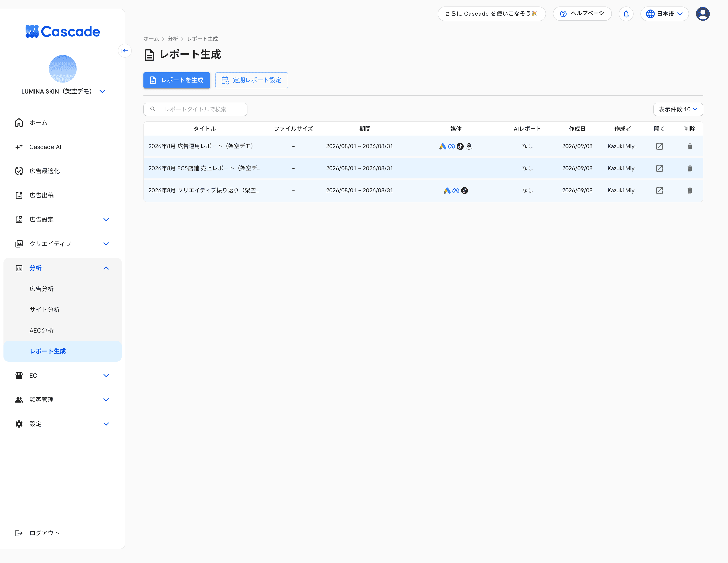Viewport: 728px width, 563px height.
Task: Change the 表示件数:10 page size dropdown
Action: (x=678, y=109)
